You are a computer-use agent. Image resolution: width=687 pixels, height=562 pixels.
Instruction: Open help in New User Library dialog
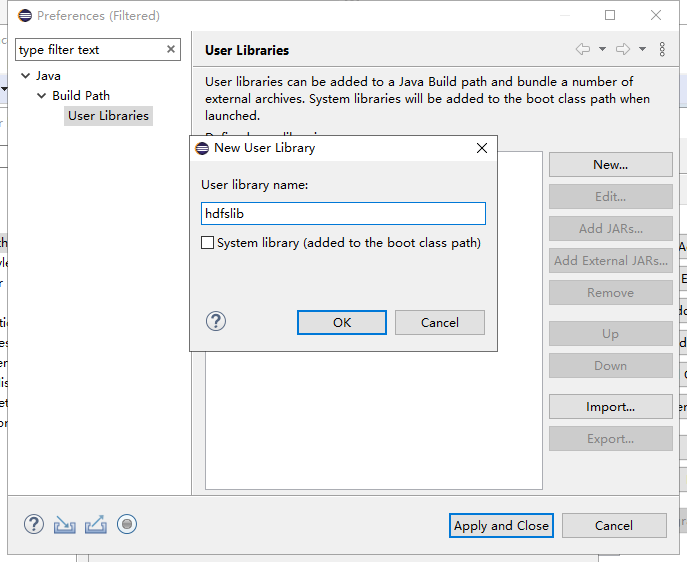[216, 322]
